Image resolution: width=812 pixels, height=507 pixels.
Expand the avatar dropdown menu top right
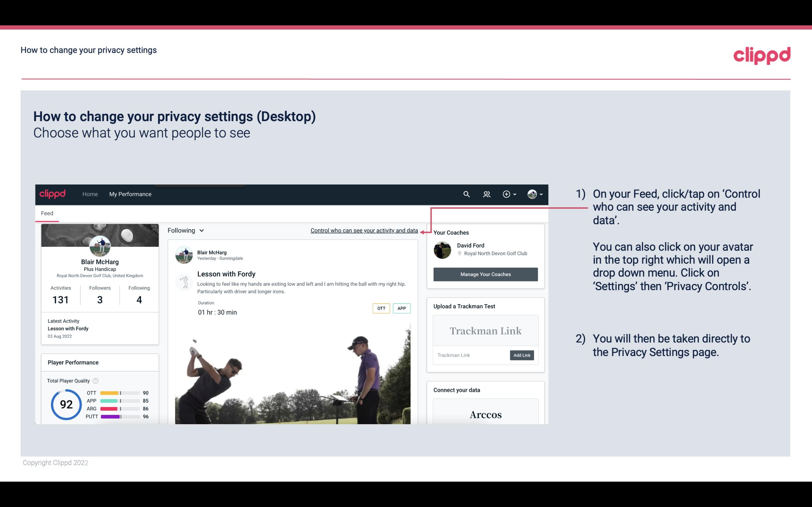(x=534, y=195)
